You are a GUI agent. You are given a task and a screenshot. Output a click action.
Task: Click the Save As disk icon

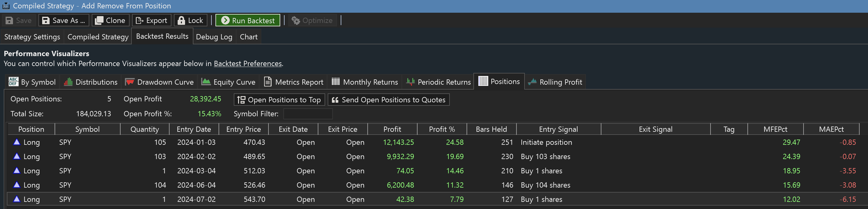46,20
